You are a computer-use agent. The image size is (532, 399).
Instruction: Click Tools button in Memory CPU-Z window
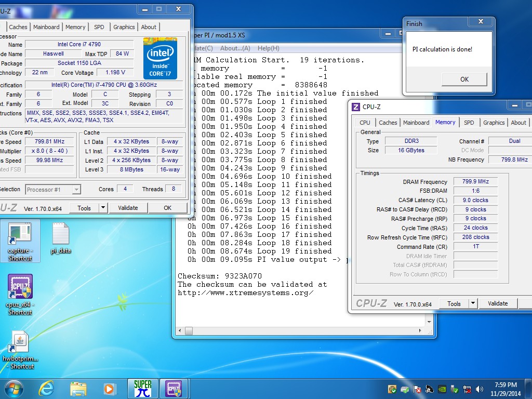click(454, 303)
